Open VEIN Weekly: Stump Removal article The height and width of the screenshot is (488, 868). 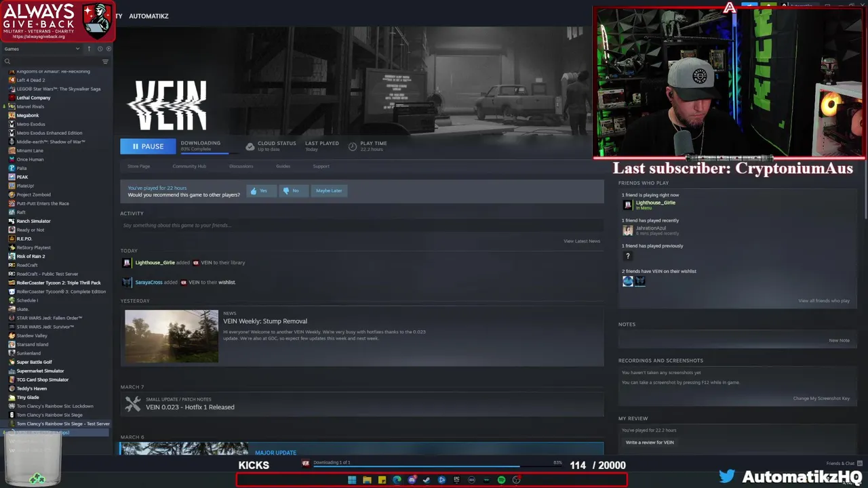coord(265,321)
